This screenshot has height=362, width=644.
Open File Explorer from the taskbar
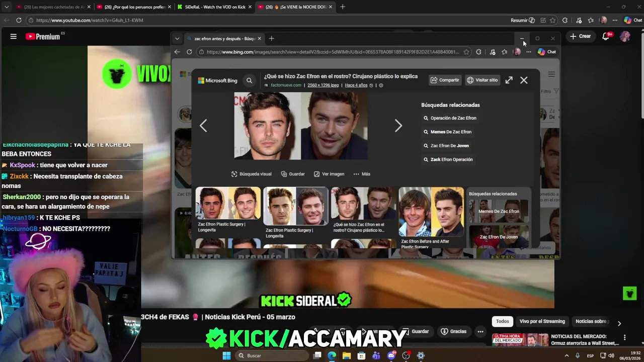[x=347, y=355]
